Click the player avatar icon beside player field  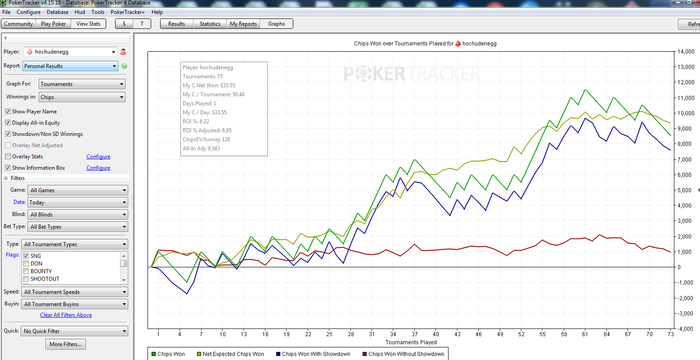click(x=123, y=52)
